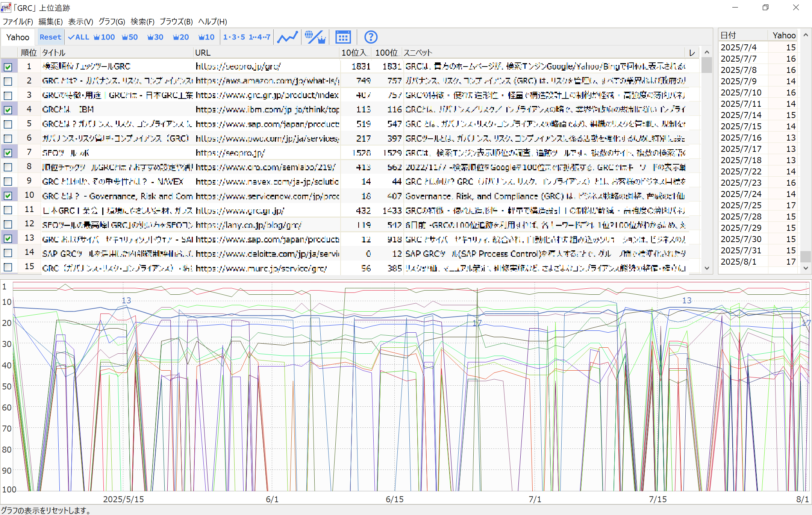
Task: Open the help question mark icon
Action: 371,37
